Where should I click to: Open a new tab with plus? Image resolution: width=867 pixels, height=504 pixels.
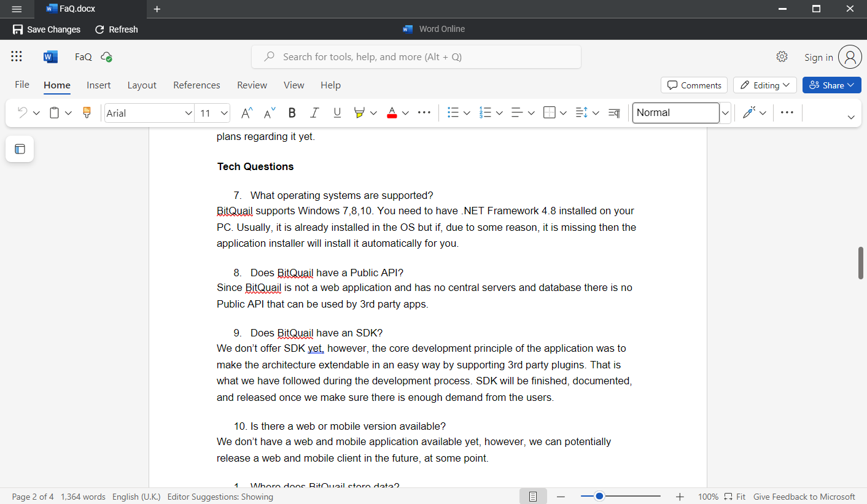157,9
